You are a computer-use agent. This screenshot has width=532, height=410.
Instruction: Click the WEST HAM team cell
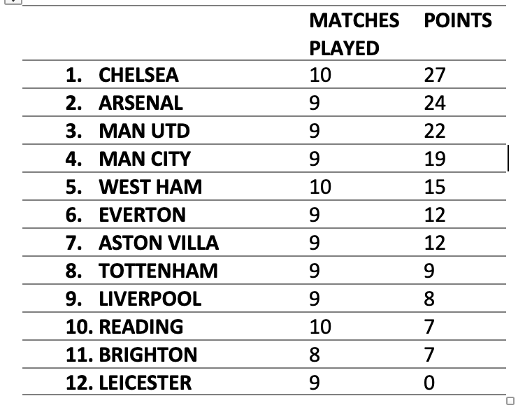150,187
